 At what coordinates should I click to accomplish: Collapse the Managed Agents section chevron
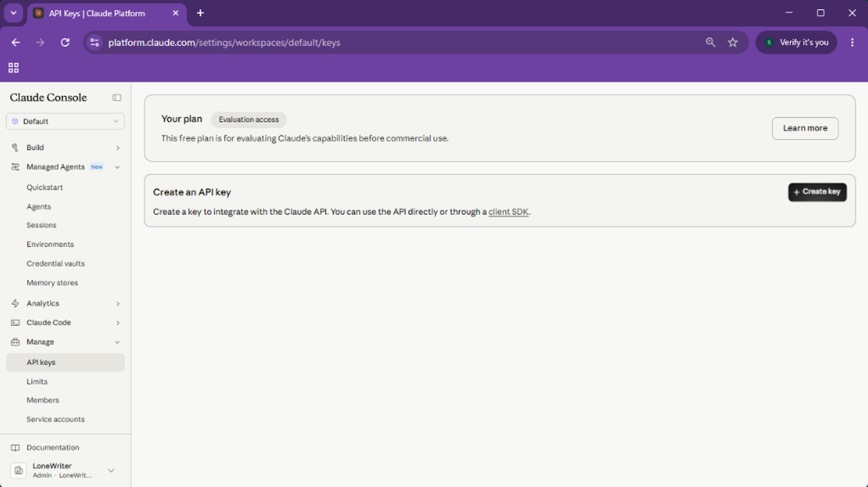pos(118,167)
